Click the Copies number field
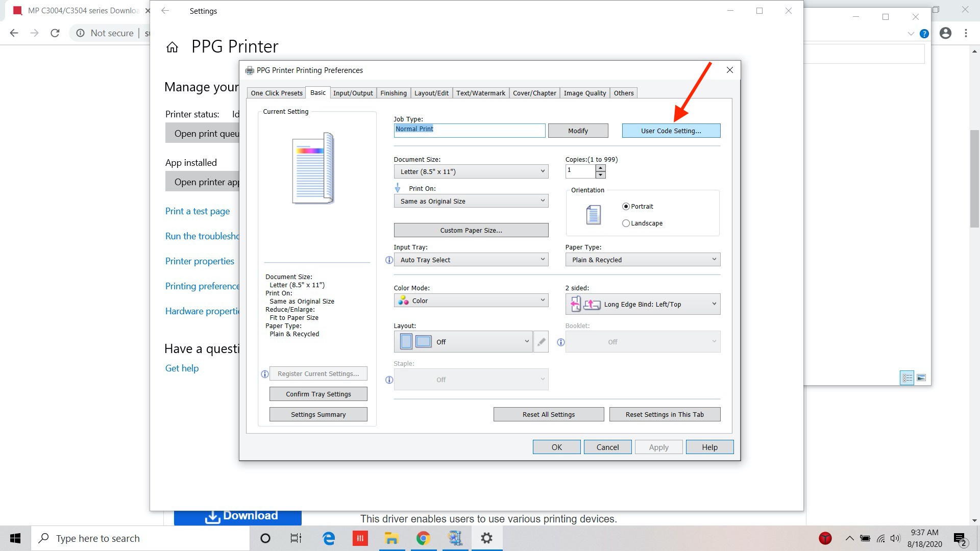This screenshot has width=980, height=551. pos(580,171)
